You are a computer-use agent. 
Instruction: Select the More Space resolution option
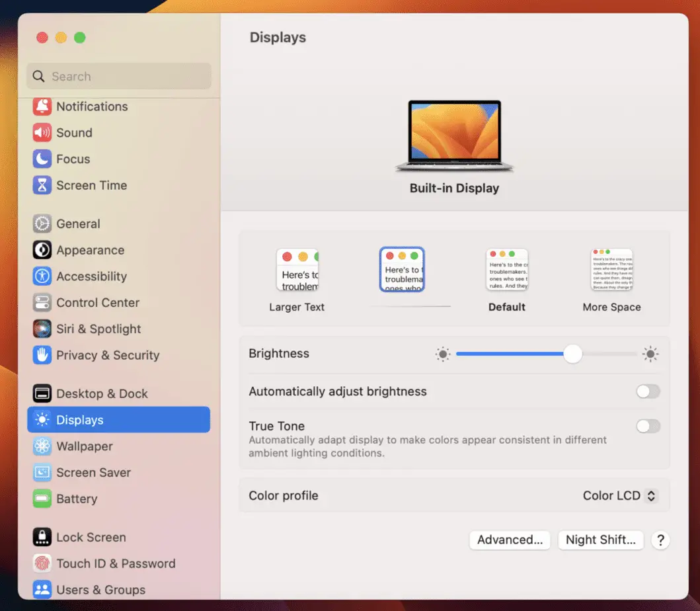(x=611, y=269)
